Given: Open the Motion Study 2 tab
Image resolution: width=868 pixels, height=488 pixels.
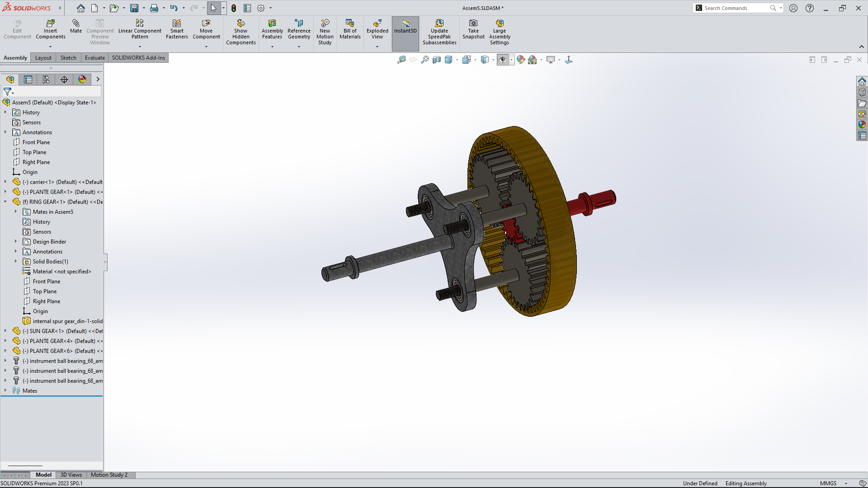Looking at the screenshot, I should pos(109,475).
